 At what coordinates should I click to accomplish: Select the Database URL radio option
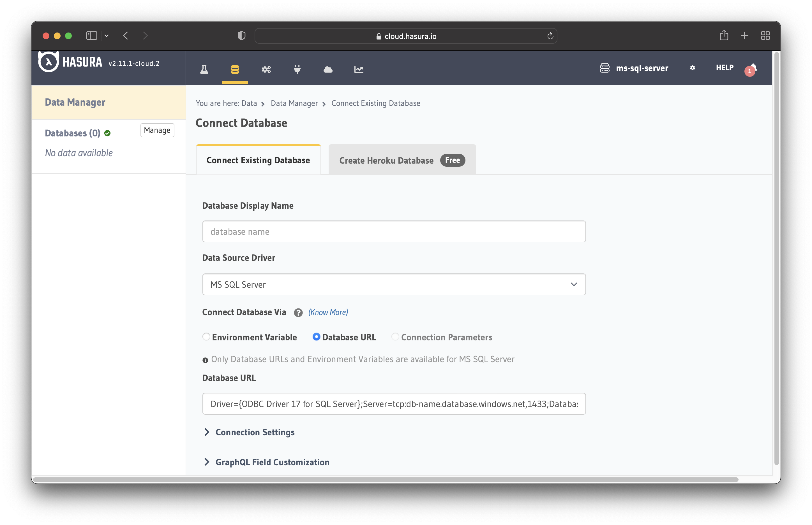[316, 337]
